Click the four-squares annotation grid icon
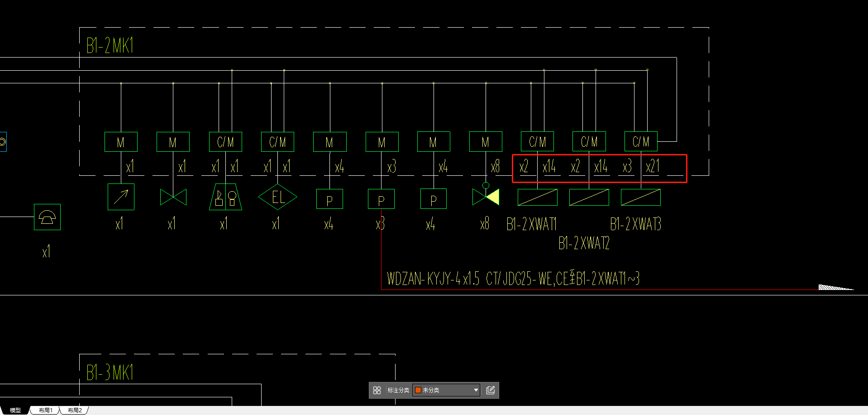Image resolution: width=868 pixels, height=415 pixels. (377, 390)
